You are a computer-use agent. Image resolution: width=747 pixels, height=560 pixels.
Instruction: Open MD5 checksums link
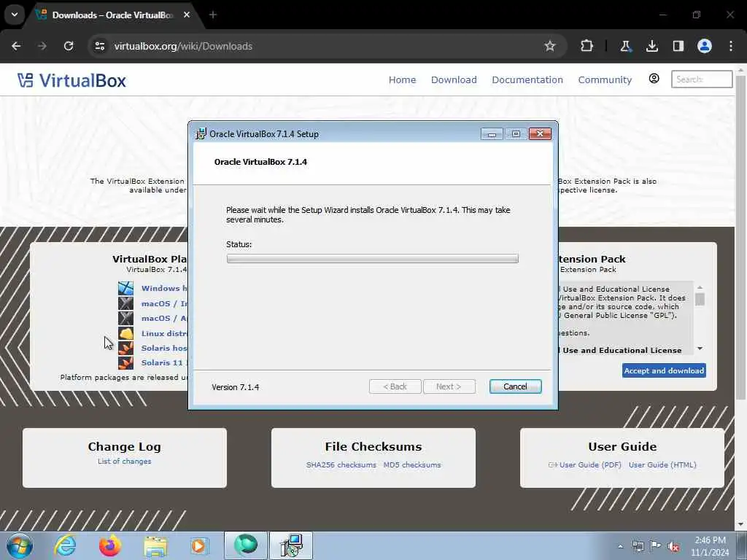pos(412,464)
